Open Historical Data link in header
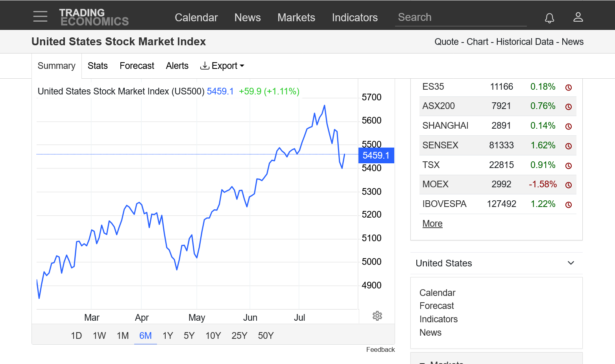Viewport: 615px width, 364px height. 525,42
